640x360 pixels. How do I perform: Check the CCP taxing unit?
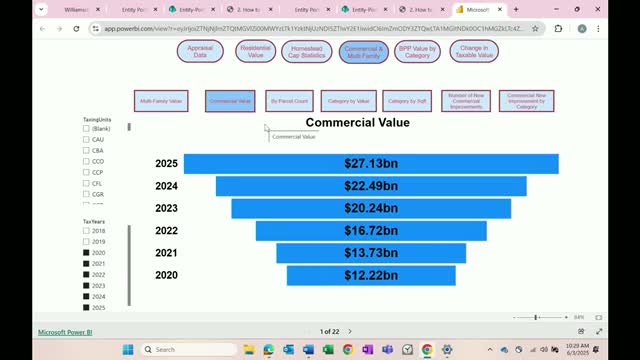tap(86, 172)
